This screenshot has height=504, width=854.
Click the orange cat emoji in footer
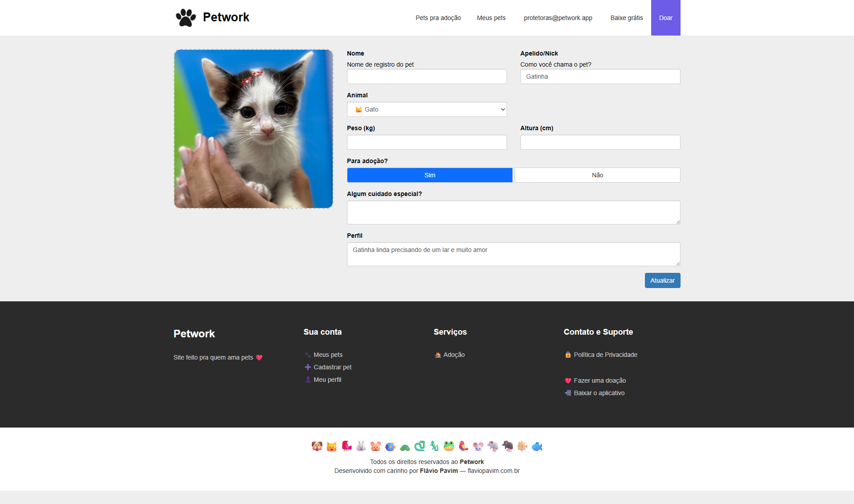332,446
